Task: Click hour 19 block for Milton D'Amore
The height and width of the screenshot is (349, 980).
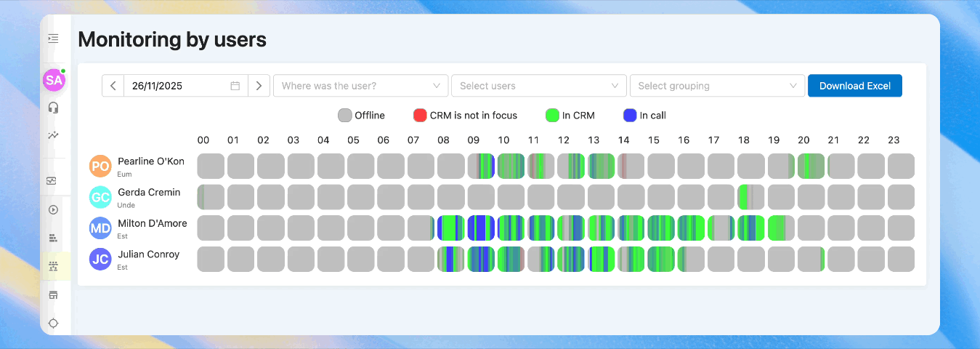Action: (x=781, y=228)
